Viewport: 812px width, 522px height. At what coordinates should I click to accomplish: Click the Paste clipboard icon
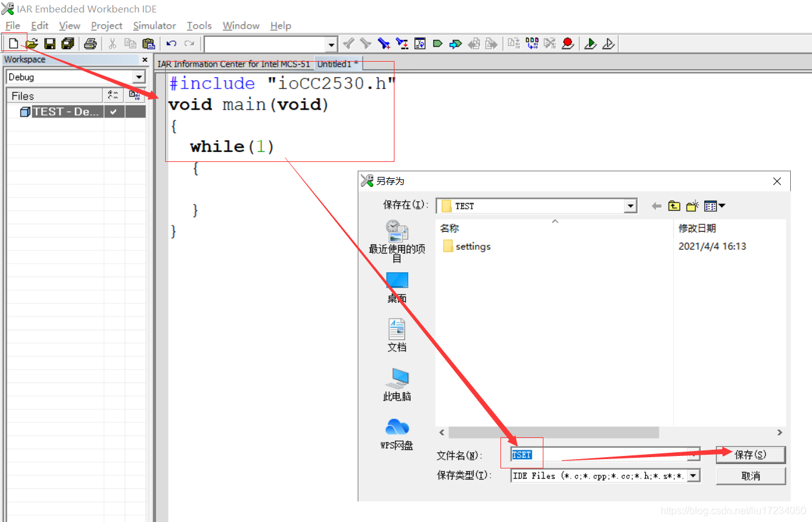click(148, 44)
